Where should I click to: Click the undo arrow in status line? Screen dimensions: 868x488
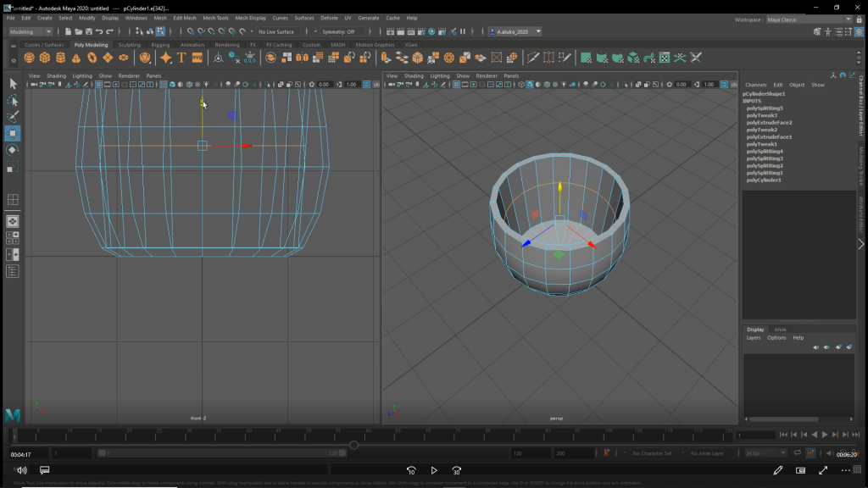[x=100, y=31]
